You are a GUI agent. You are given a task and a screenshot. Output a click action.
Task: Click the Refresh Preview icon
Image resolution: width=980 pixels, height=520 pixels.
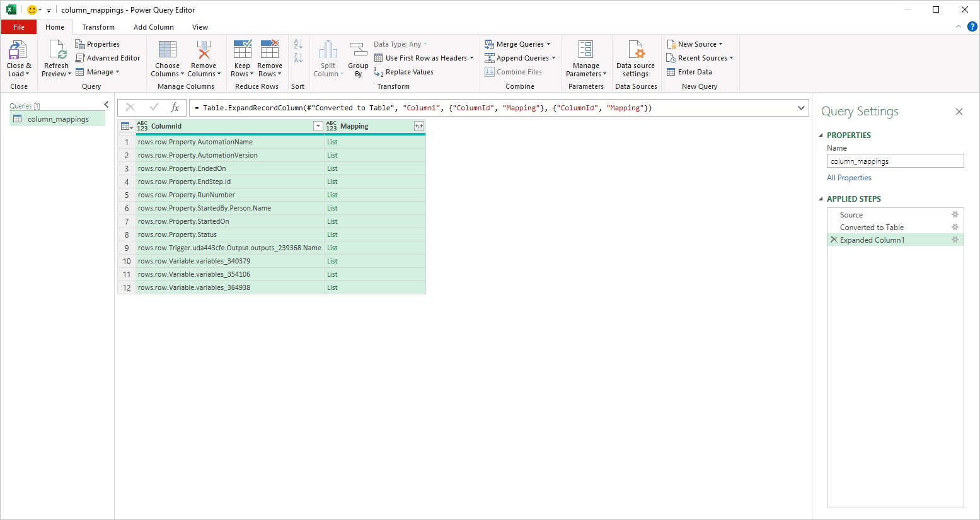point(57,50)
